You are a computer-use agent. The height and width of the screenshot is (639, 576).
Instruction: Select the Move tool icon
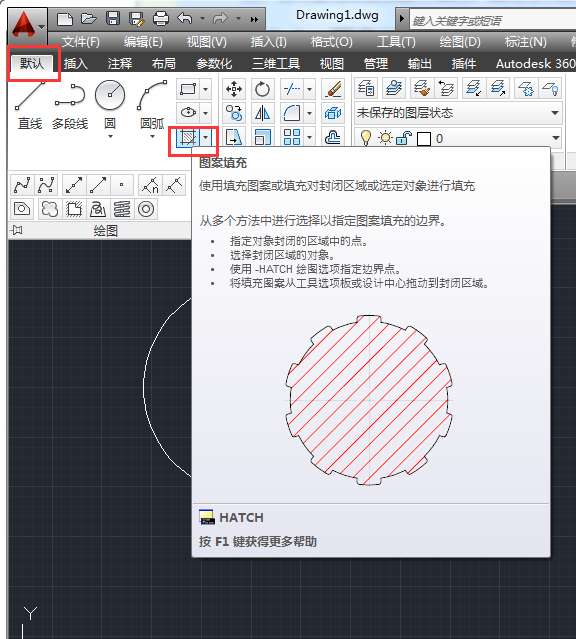[234, 89]
